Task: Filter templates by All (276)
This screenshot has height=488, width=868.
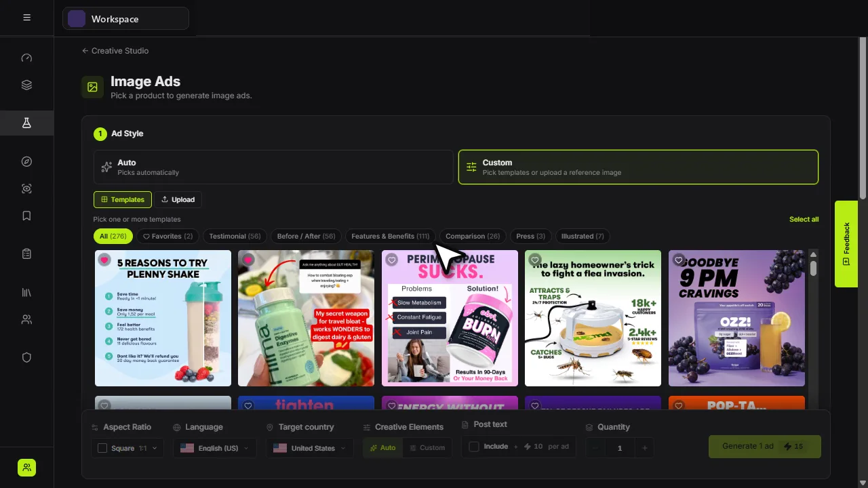Action: [113, 236]
